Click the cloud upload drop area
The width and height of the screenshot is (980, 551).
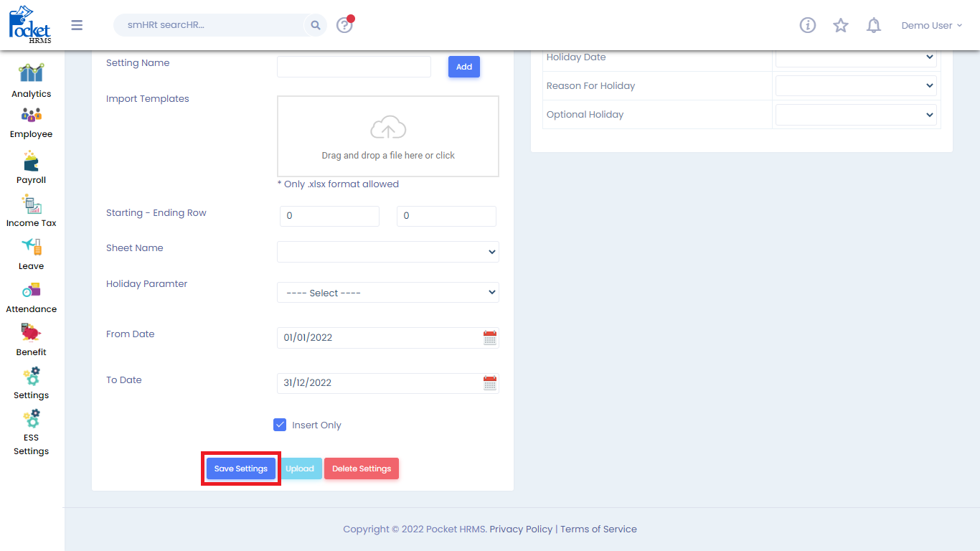tap(388, 136)
